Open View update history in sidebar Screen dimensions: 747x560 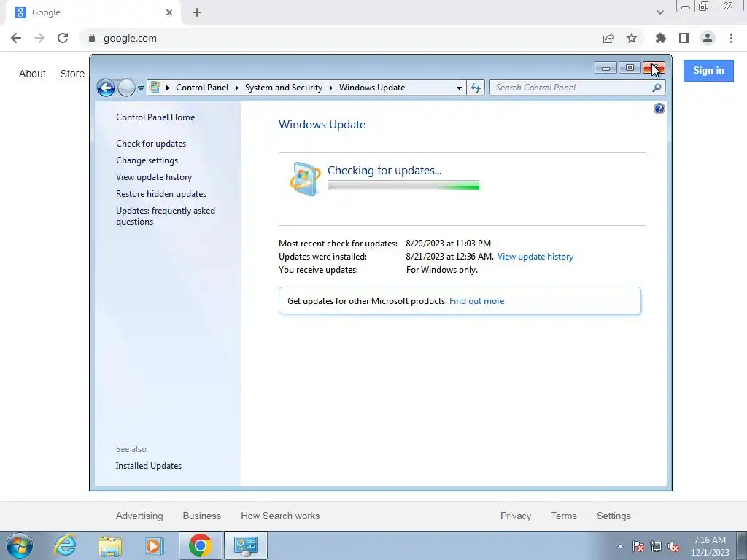tap(154, 177)
